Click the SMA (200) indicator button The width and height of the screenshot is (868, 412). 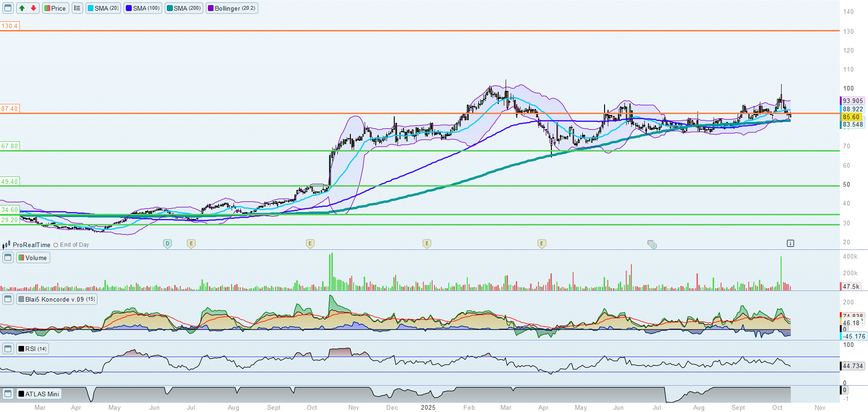[x=183, y=8]
